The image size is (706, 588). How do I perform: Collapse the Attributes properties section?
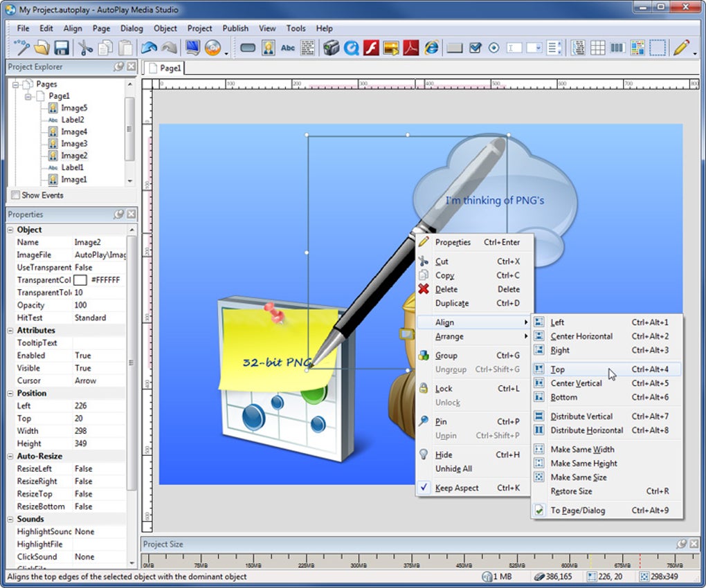click(10, 331)
